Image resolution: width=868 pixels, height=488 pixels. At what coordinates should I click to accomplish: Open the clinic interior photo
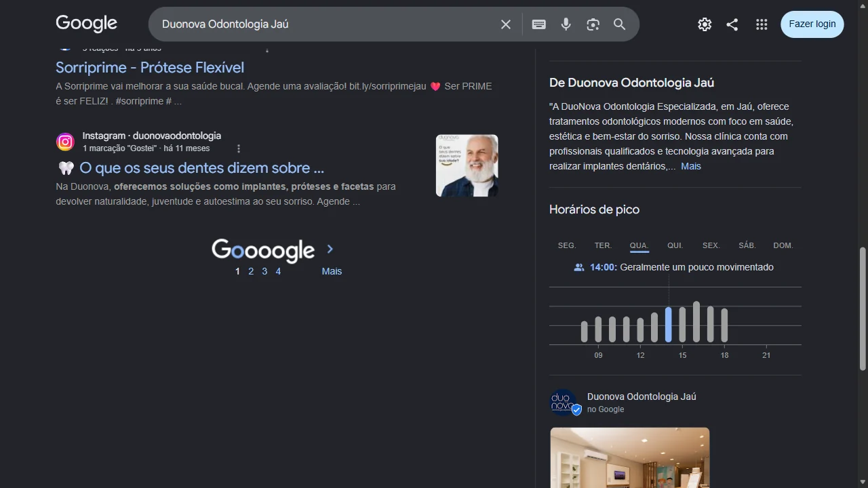click(630, 457)
